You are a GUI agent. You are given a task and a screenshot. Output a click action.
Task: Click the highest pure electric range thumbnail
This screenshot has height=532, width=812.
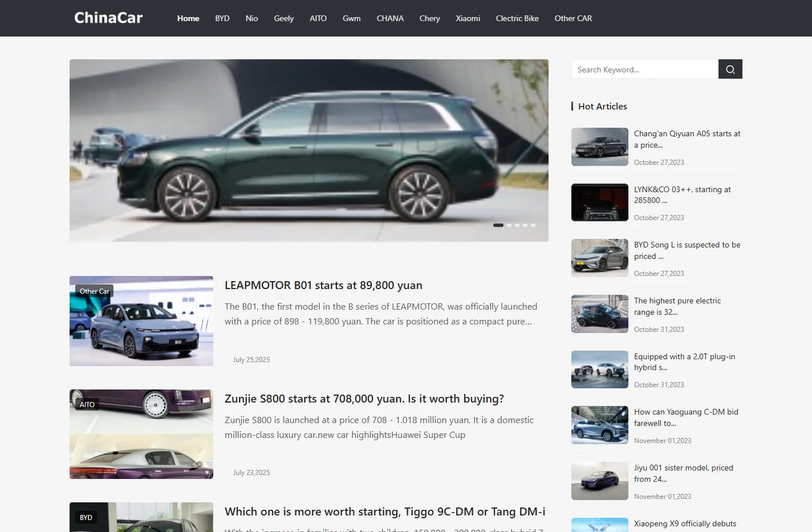pyautogui.click(x=600, y=314)
